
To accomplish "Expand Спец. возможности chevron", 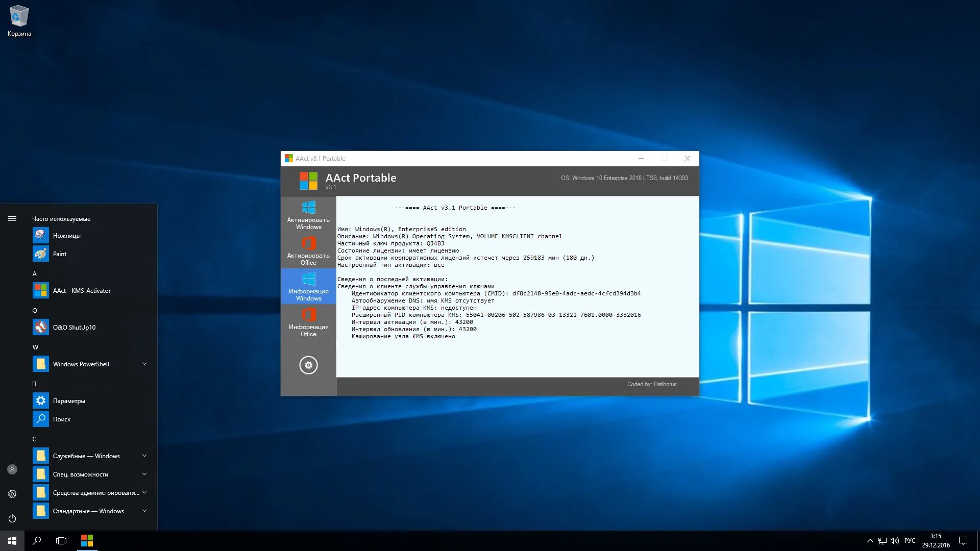I will 144,474.
